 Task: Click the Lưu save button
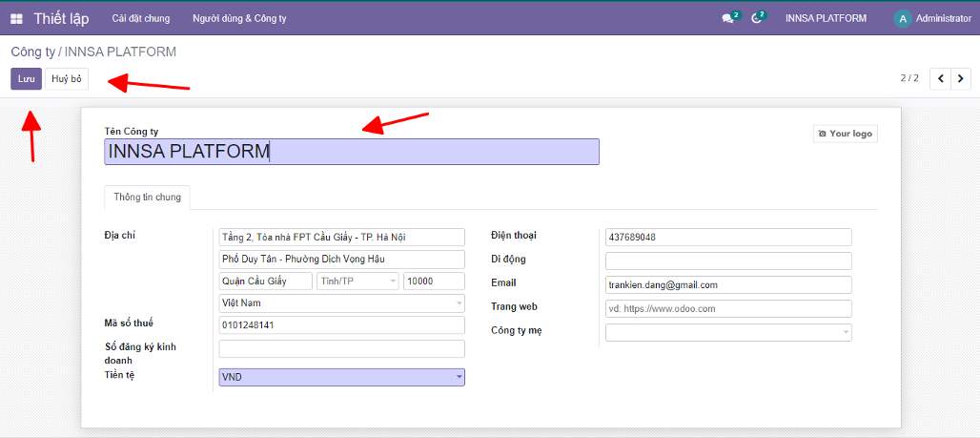(27, 79)
